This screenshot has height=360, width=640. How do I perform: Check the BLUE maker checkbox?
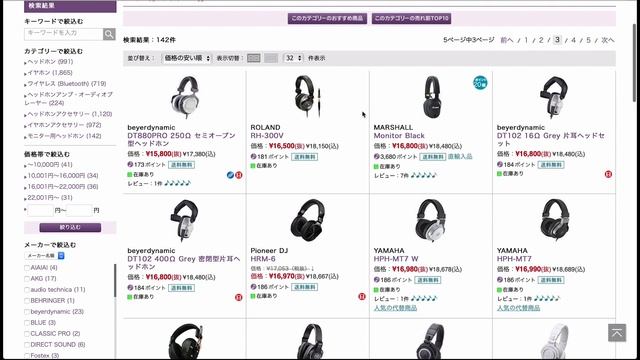27,323
